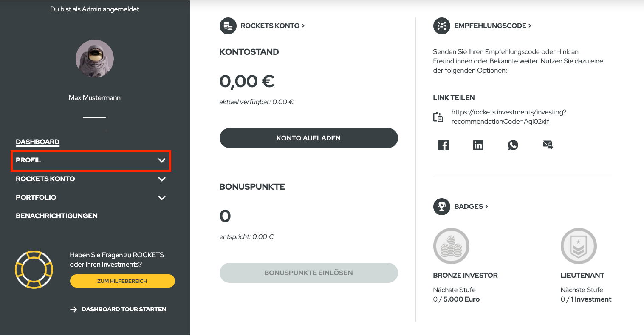Click Max Mustermann's profile avatar
Viewport: 644px width, 336px height.
(x=95, y=59)
